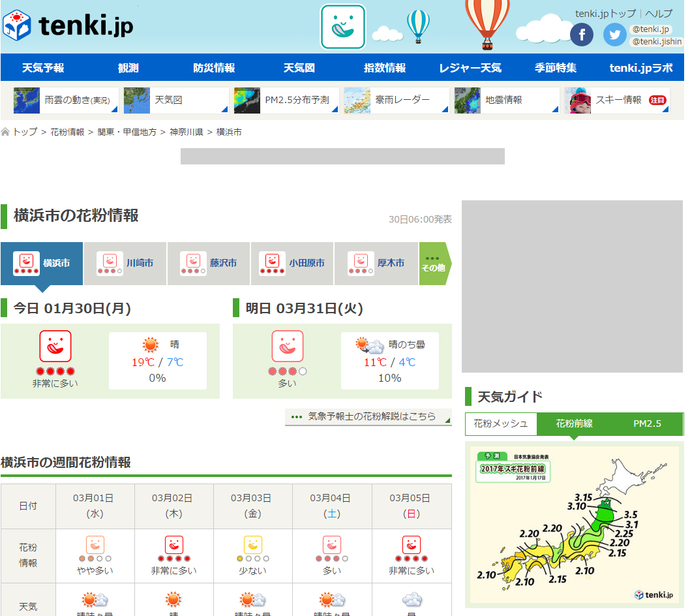The width and height of the screenshot is (690, 616).
Task: Click 03月01日 weather icon
Action: 95,600
